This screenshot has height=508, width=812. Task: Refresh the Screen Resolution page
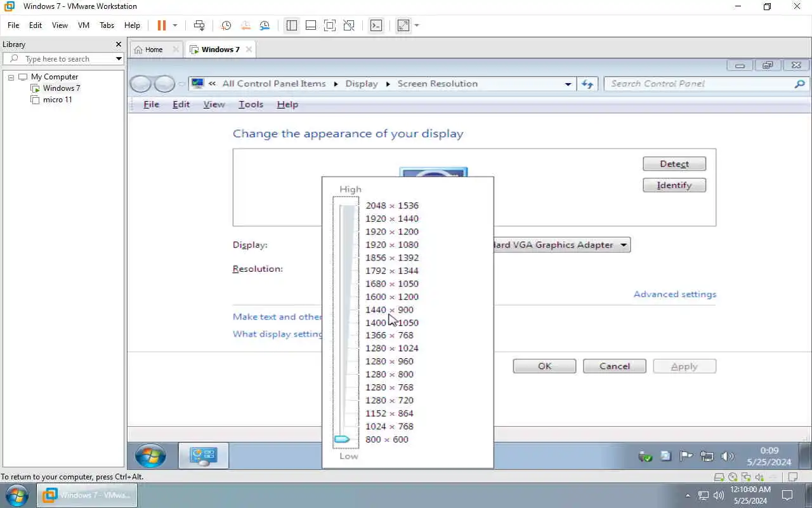pos(587,84)
